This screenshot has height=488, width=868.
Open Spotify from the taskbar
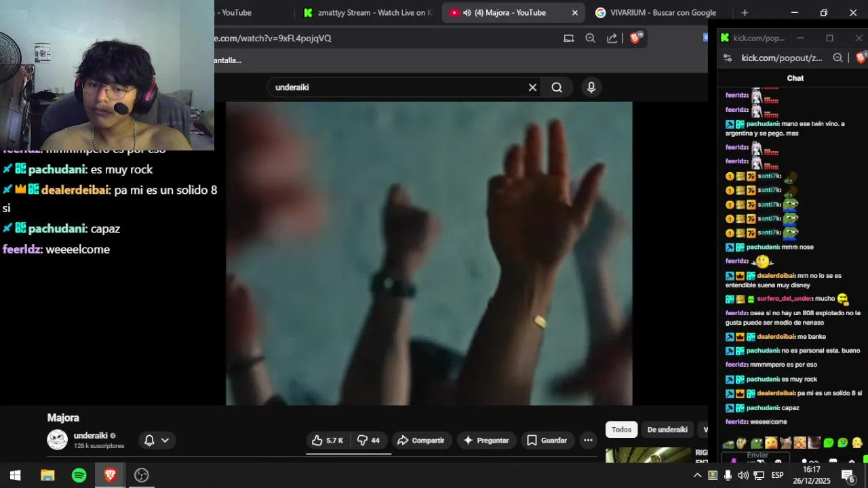[x=79, y=475]
